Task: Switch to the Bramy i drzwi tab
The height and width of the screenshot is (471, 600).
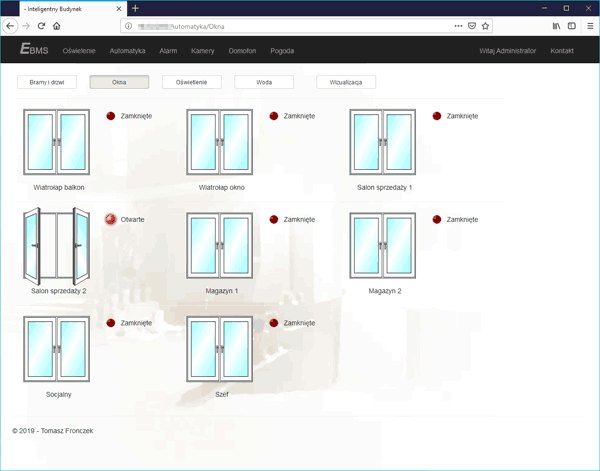Action: pyautogui.click(x=47, y=82)
